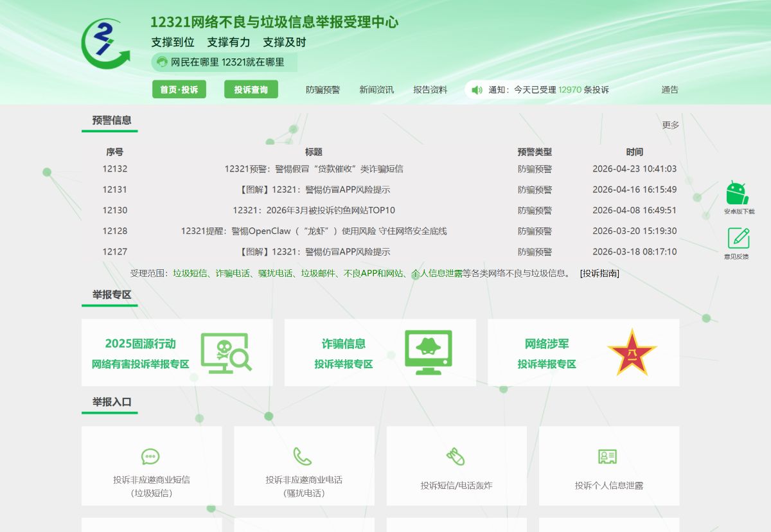Open 投诉查询
This screenshot has width=771, height=532.
251,89
